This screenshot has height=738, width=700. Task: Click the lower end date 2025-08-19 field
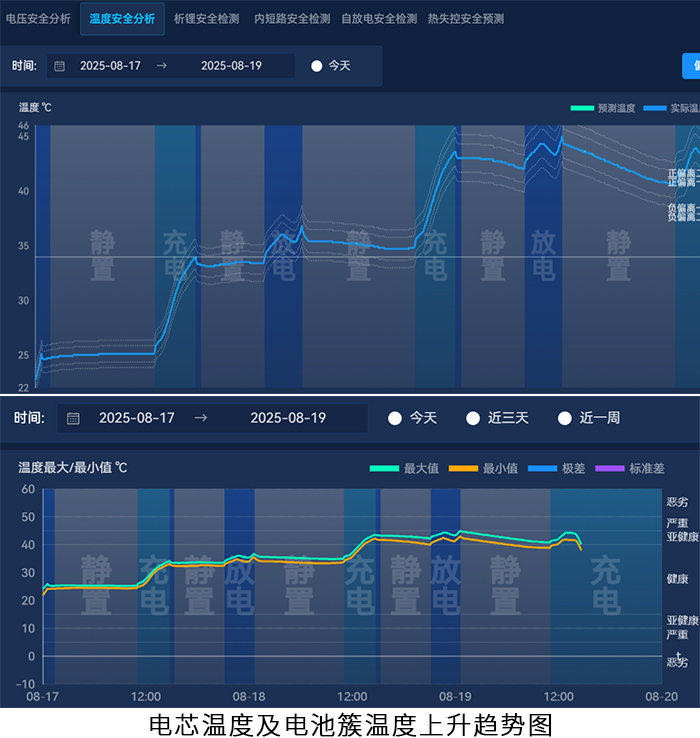288,418
